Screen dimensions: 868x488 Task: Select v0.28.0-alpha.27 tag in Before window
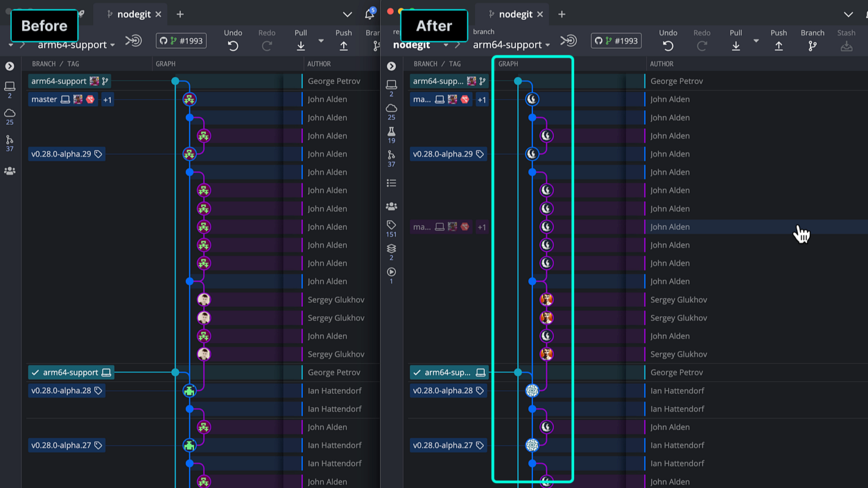point(67,445)
